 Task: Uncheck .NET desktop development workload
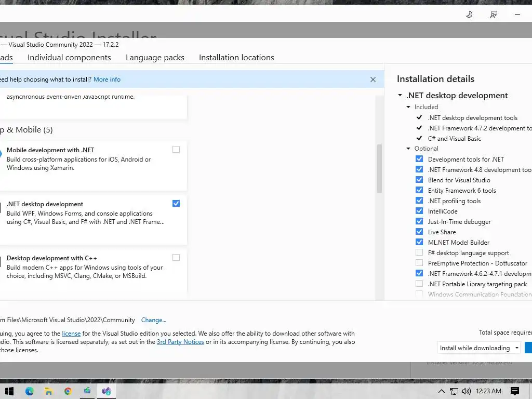coord(176,203)
